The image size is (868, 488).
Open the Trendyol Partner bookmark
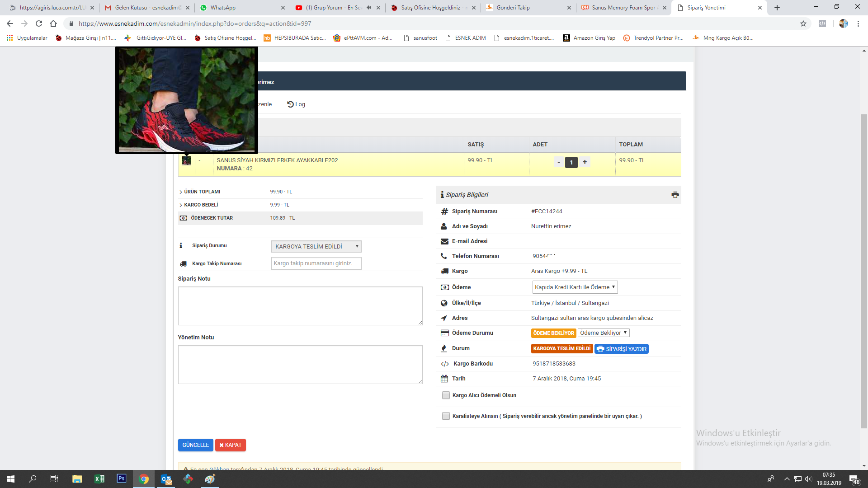653,38
